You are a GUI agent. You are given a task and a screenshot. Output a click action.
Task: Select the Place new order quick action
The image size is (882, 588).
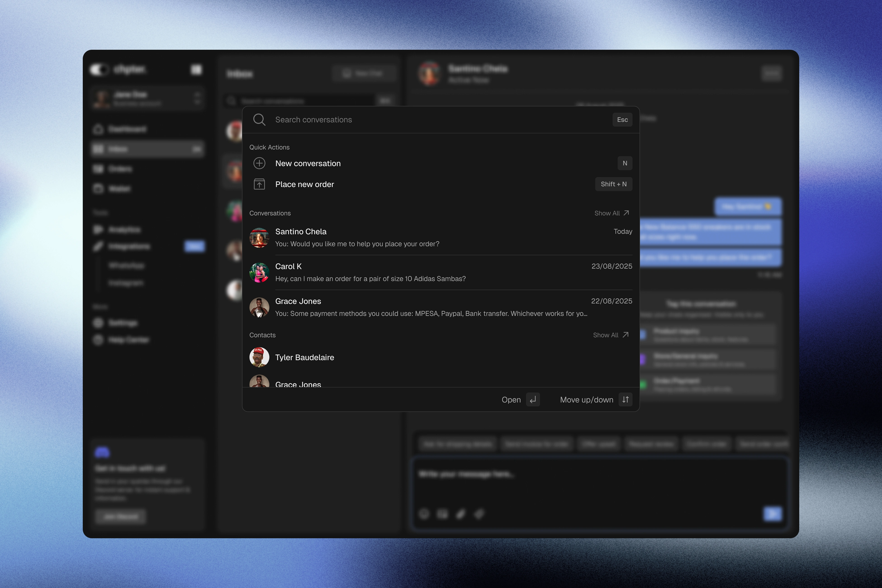click(x=304, y=185)
